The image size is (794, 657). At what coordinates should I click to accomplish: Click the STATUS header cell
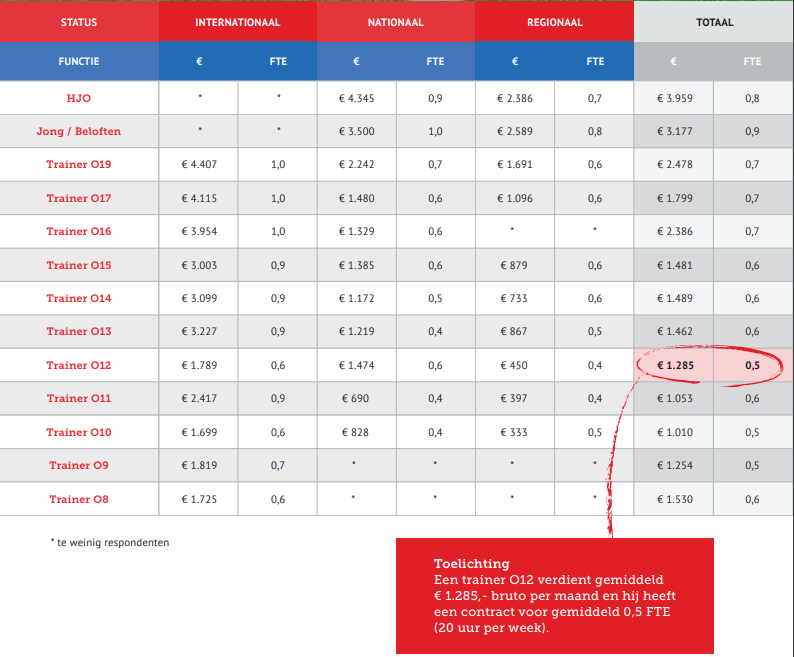tap(79, 22)
